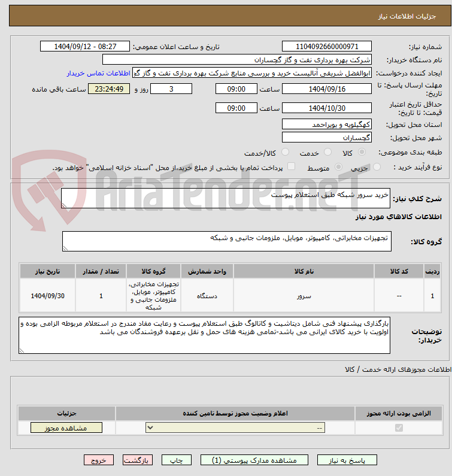Click the نام کالا column header
The width and height of the screenshot is (452, 476).
point(304,271)
